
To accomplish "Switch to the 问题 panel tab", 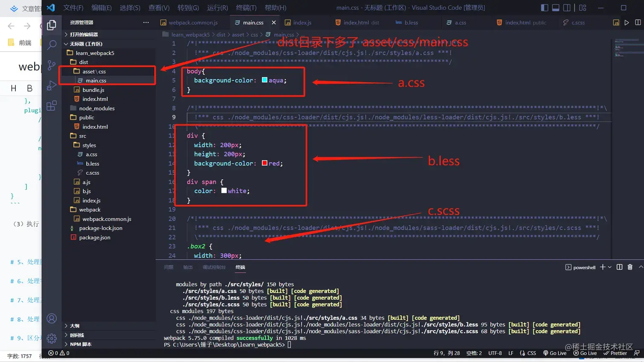I will tap(169, 267).
